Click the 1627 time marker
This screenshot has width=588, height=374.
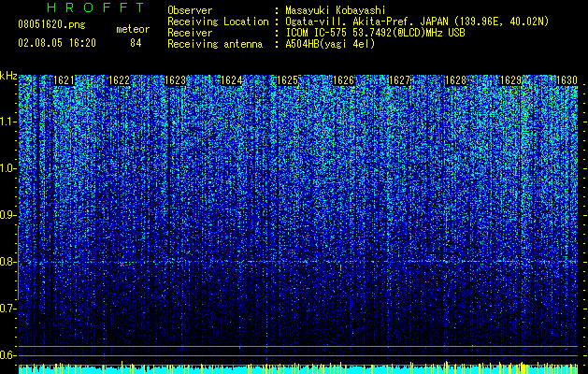point(399,80)
